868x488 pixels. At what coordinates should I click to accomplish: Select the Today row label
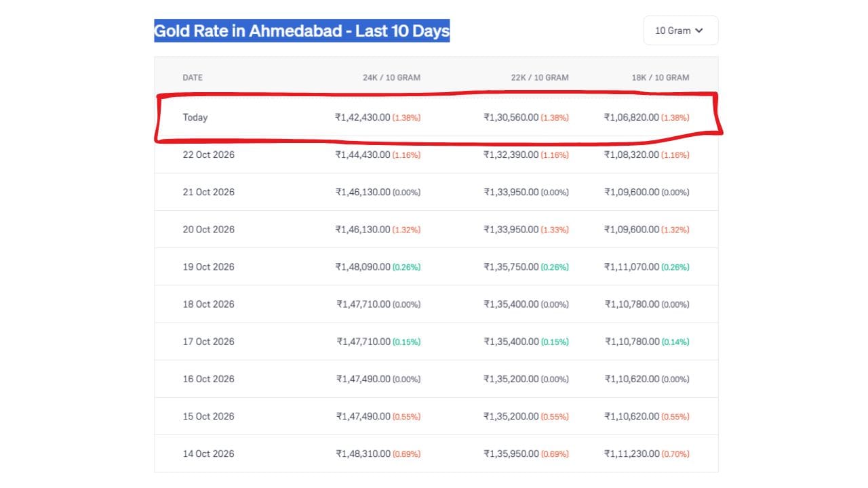pyautogui.click(x=195, y=117)
